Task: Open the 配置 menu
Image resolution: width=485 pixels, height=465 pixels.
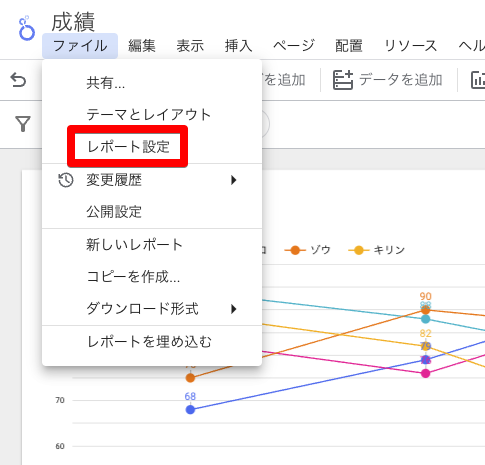Action: point(349,46)
